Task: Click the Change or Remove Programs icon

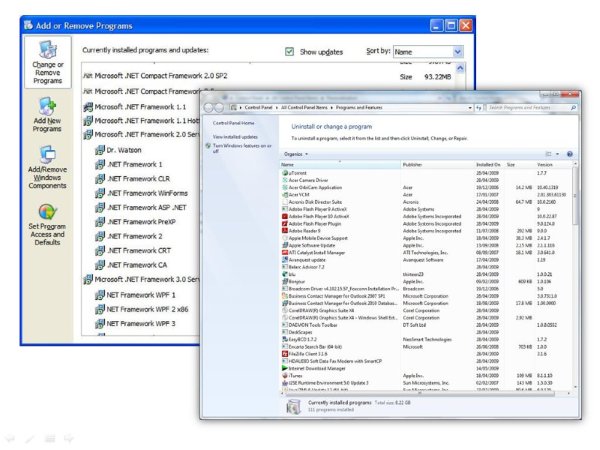Action: pos(46,64)
